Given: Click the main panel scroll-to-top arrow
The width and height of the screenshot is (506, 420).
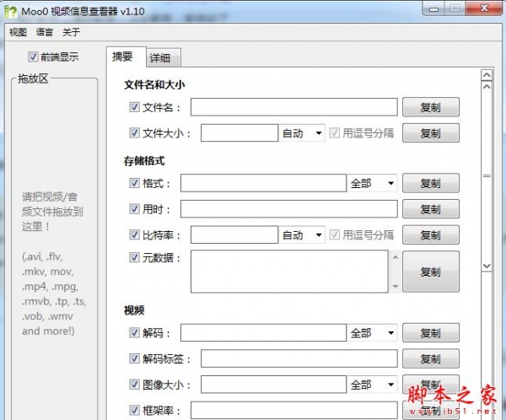Looking at the screenshot, I should 487,75.
